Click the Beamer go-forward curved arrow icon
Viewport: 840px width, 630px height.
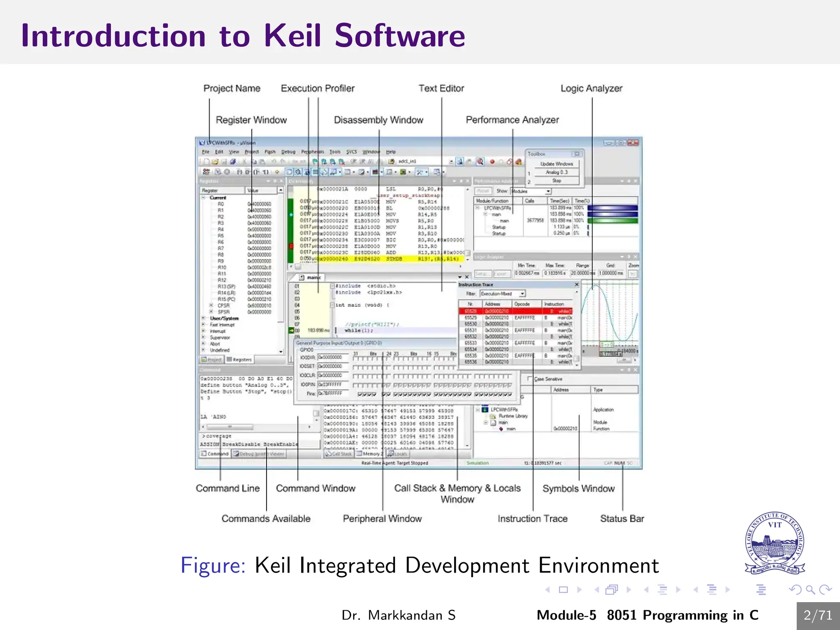pyautogui.click(x=825, y=590)
